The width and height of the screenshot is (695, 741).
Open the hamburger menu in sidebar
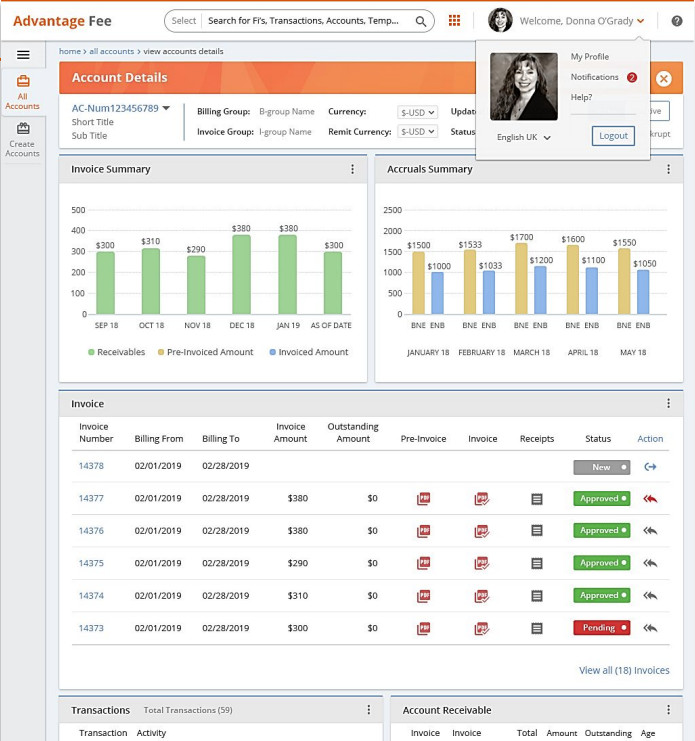coord(23,55)
